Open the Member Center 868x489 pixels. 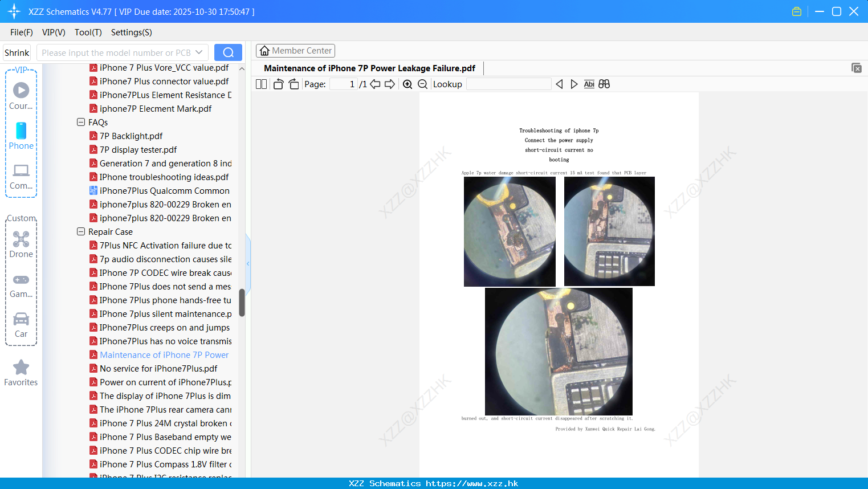295,51
